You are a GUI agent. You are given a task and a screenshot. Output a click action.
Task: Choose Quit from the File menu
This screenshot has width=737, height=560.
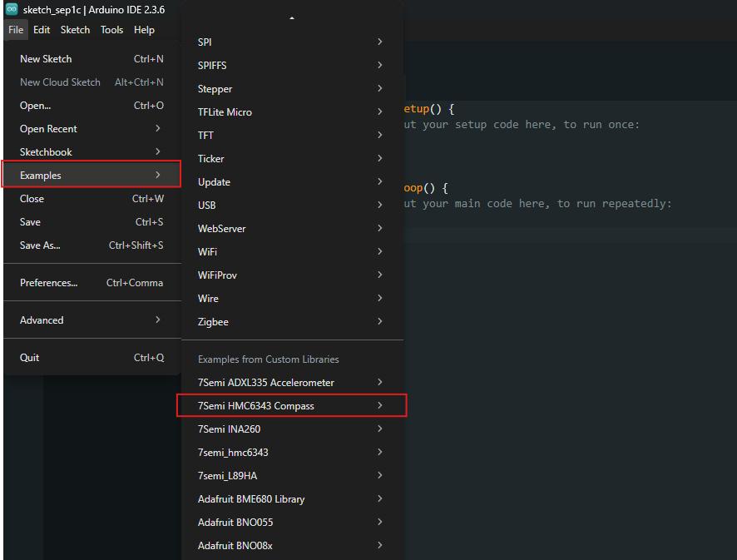[92, 357]
